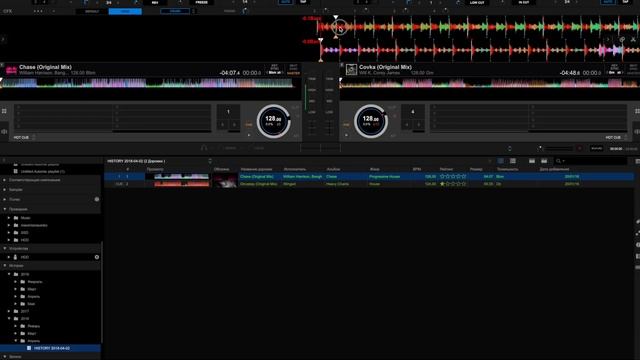Expand the SSD folder in explorer tree
640x360 pixels.
tap(9, 232)
